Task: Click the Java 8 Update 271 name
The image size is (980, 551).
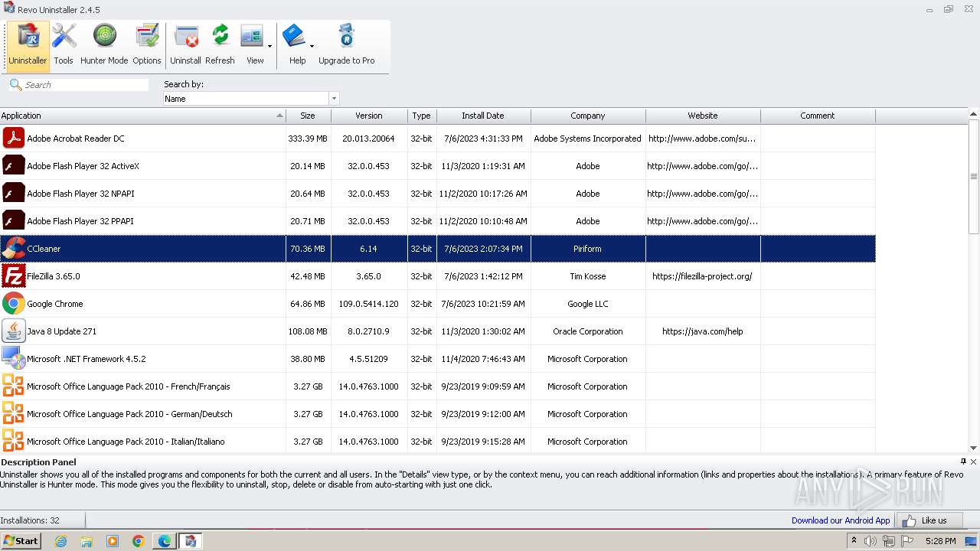Action: point(62,331)
